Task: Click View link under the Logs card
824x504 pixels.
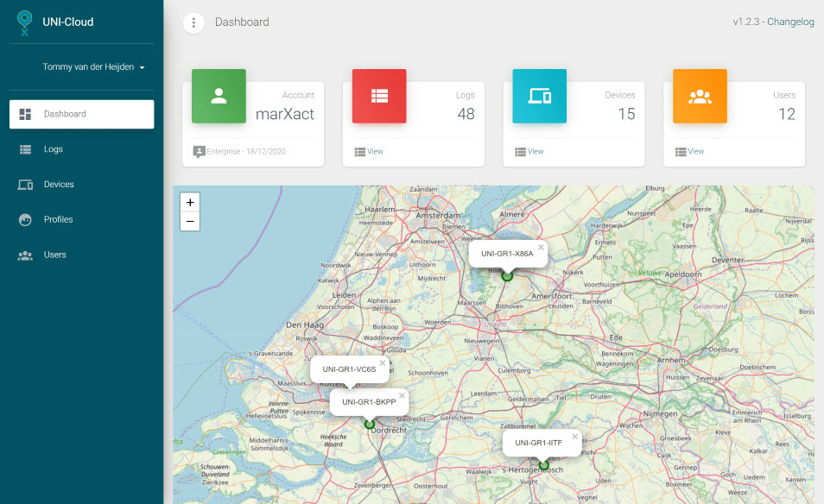Action: 375,152
